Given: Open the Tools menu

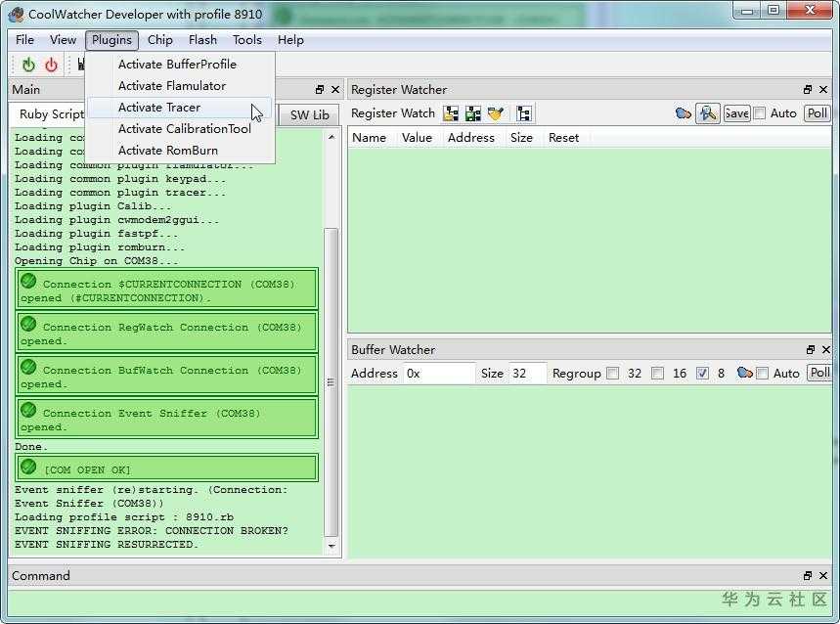Looking at the screenshot, I should pos(247,40).
